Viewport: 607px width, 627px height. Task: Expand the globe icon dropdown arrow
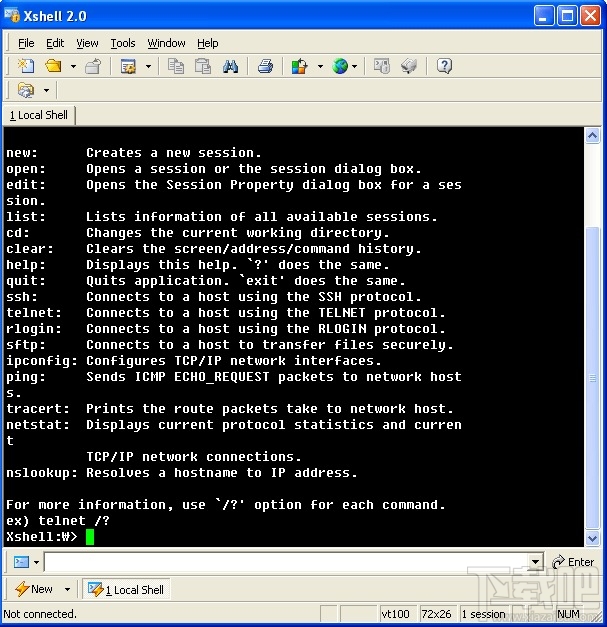coord(354,66)
